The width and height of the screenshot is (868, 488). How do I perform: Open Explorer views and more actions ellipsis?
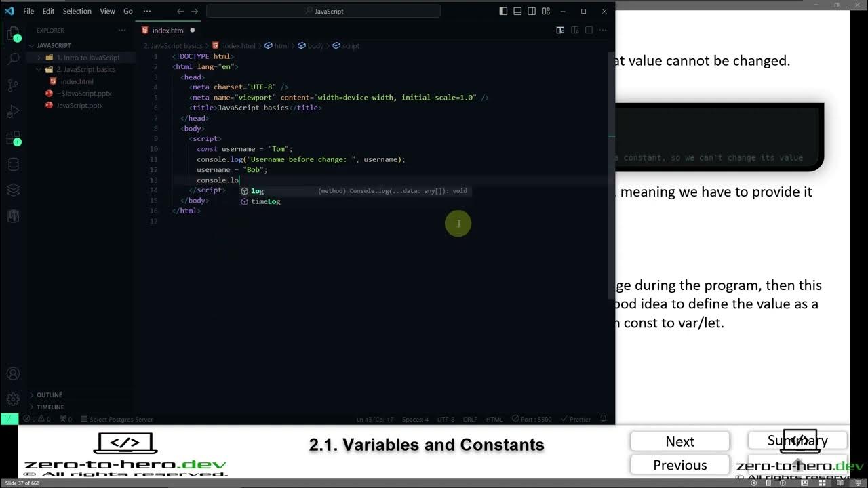[122, 30]
